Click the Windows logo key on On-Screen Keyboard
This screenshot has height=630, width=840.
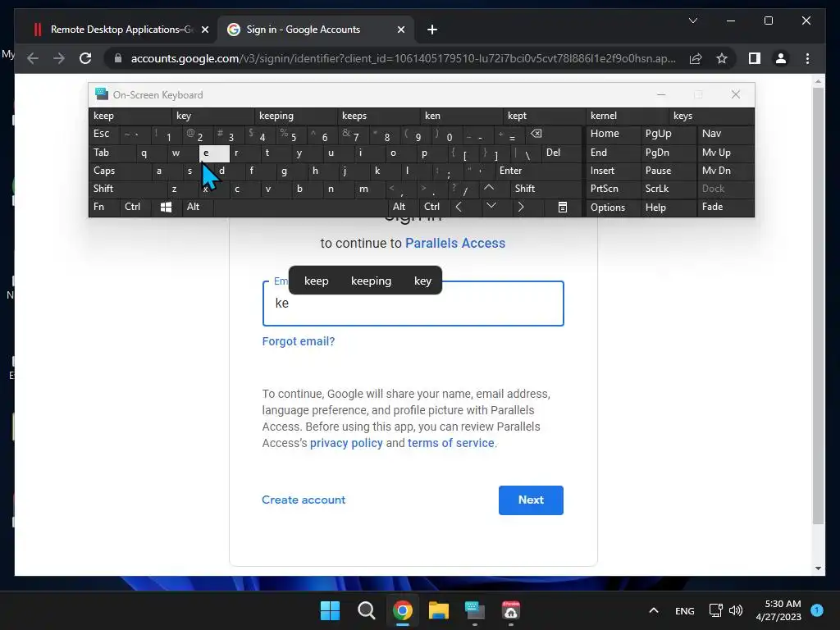[x=166, y=208]
